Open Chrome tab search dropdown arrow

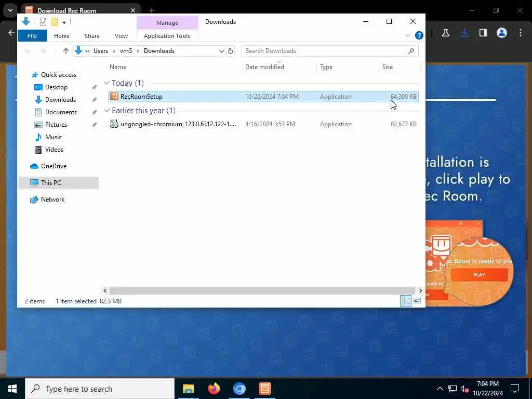(10, 10)
